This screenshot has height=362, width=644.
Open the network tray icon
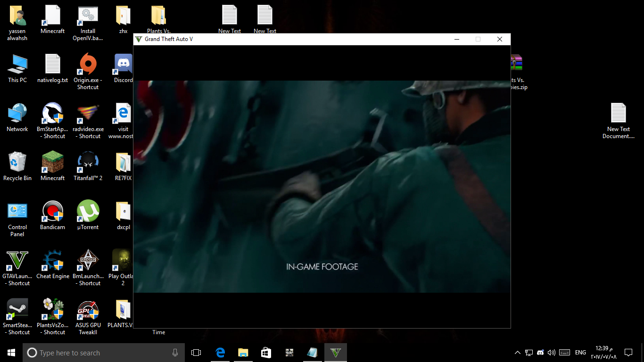(529, 353)
